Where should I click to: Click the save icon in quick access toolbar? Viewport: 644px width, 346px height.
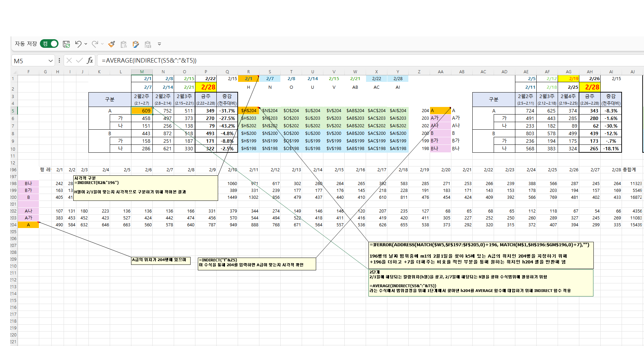(x=66, y=44)
